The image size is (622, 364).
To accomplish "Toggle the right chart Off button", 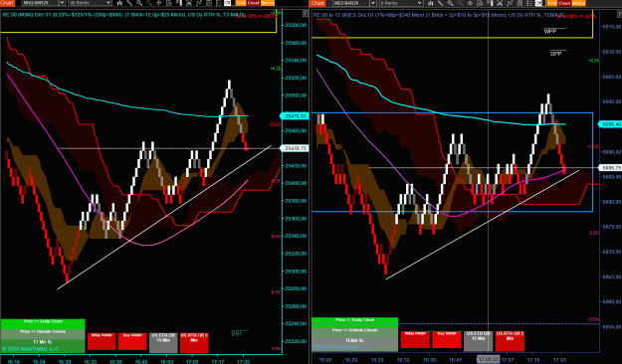I will [x=538, y=3].
